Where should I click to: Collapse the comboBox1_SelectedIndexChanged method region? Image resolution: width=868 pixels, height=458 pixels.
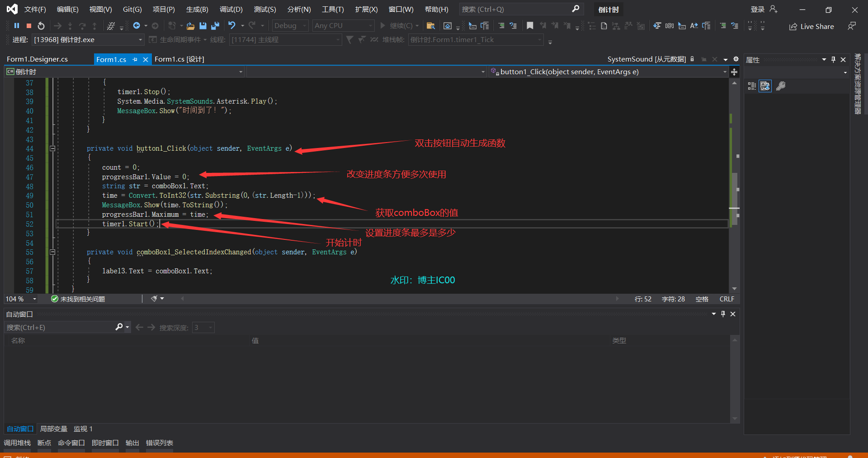(x=52, y=252)
